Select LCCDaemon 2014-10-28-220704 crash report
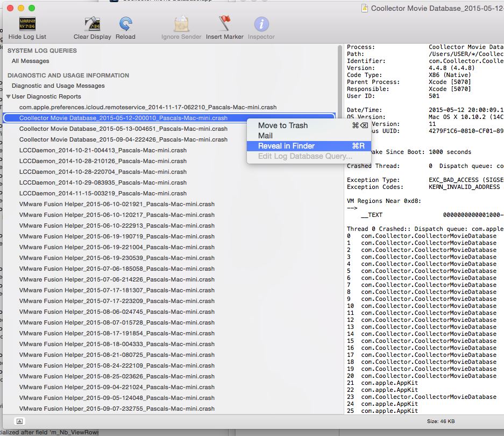 [x=103, y=172]
